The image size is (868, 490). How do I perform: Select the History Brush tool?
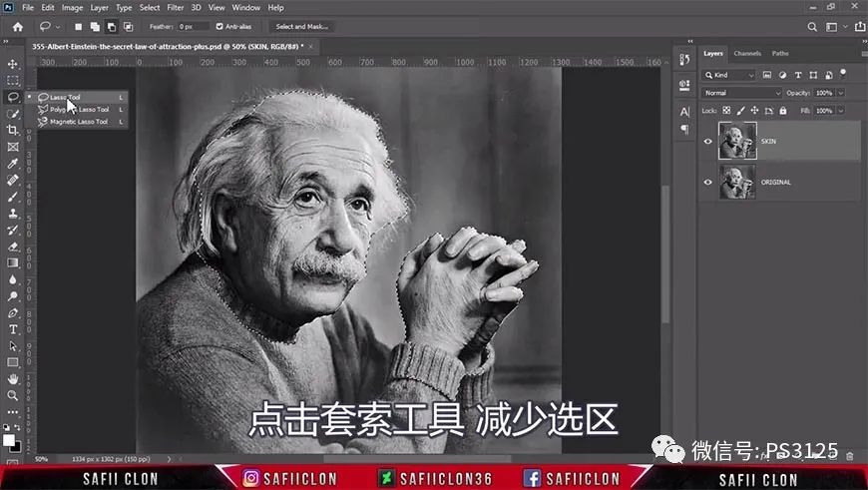tap(13, 230)
